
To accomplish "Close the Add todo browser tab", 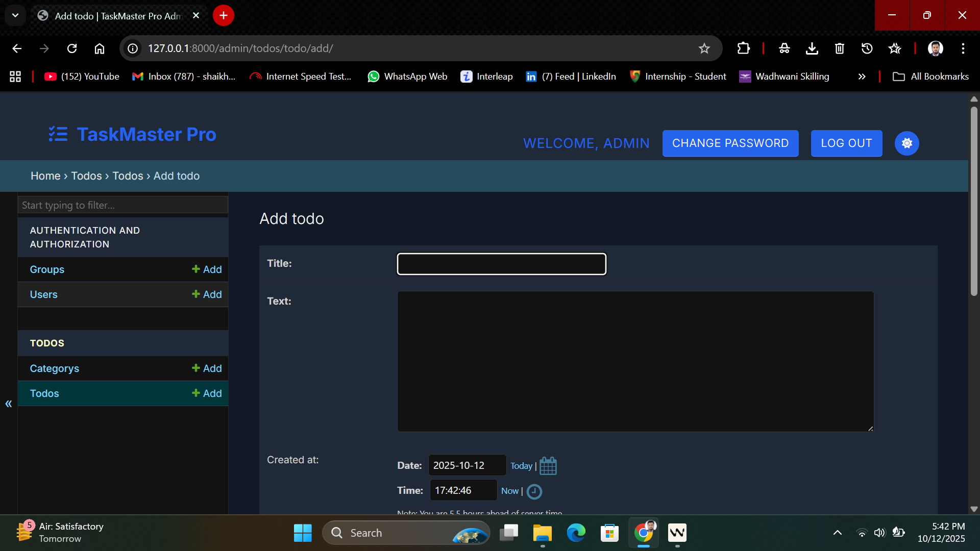I will 196,15.
